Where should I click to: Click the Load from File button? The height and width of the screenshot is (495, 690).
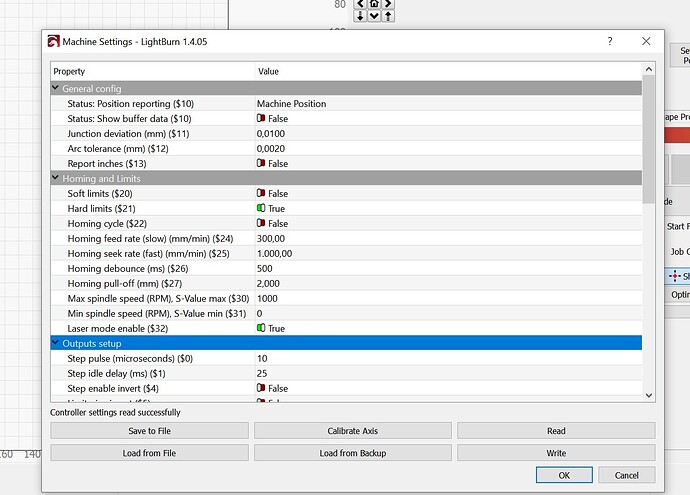(x=149, y=453)
